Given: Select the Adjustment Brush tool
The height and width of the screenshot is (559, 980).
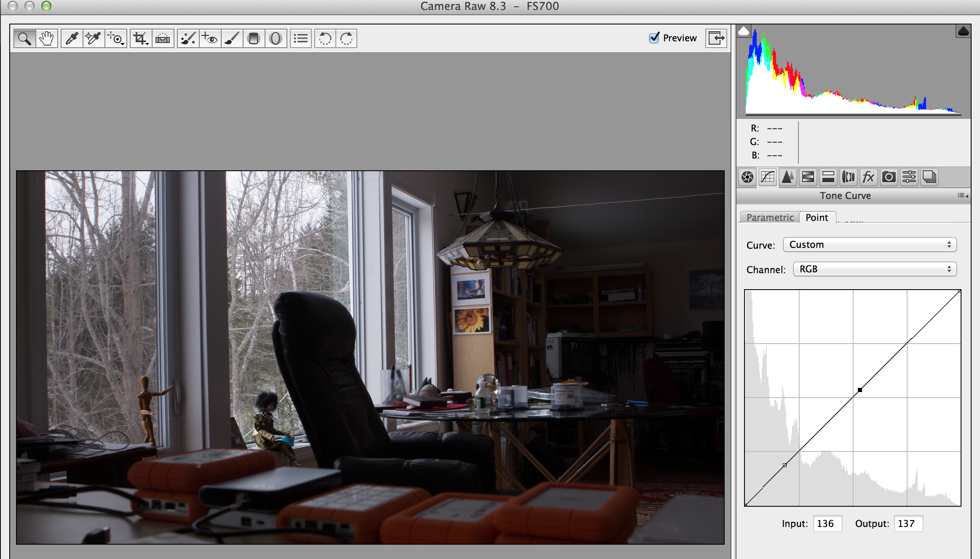Looking at the screenshot, I should tap(232, 39).
